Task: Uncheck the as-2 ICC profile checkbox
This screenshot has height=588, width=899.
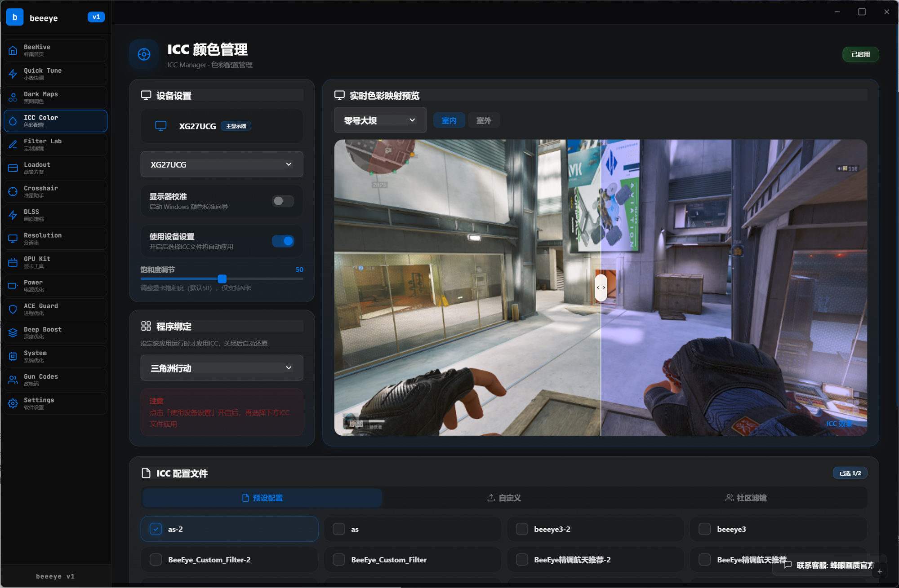Action: pos(156,529)
